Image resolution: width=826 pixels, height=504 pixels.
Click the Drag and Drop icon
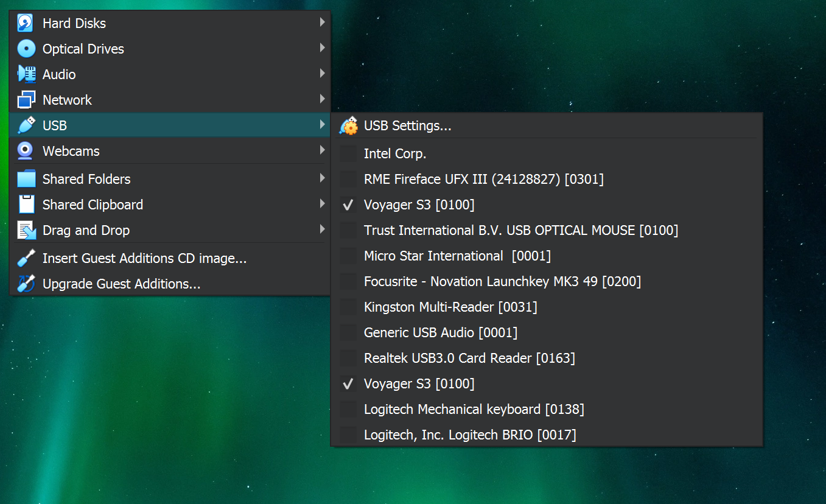point(26,230)
